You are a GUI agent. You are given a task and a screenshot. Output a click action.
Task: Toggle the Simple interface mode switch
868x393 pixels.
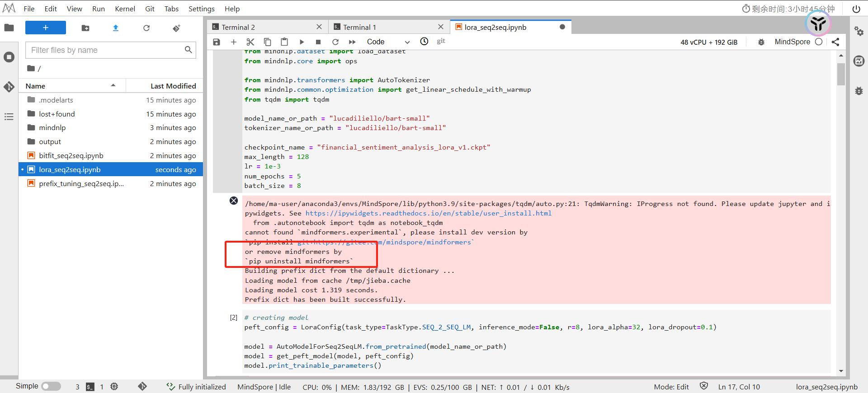pos(51,386)
